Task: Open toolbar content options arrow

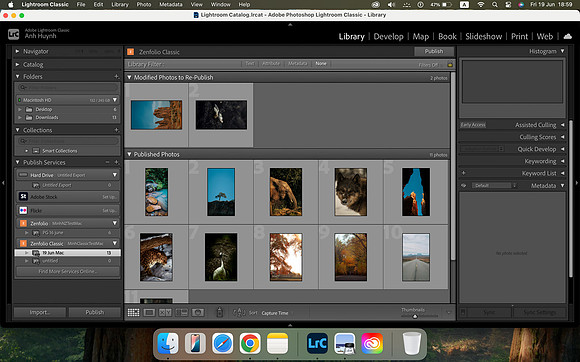Action: coord(449,313)
